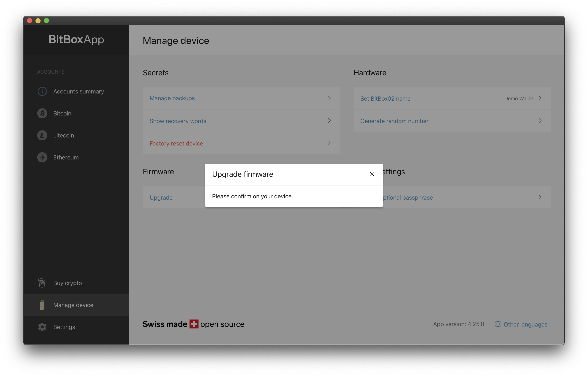Click the Litecoin coin icon
Screen dimensions: 588x376
(x=42, y=135)
